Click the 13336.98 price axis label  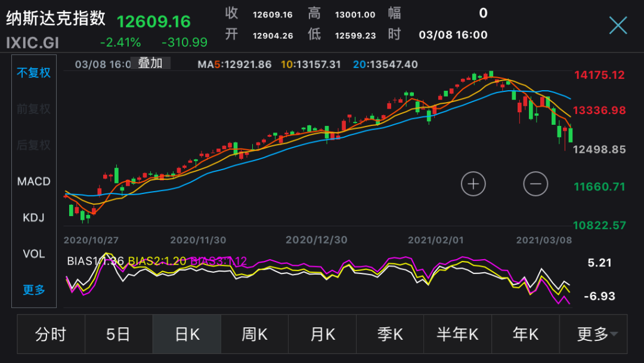point(599,110)
